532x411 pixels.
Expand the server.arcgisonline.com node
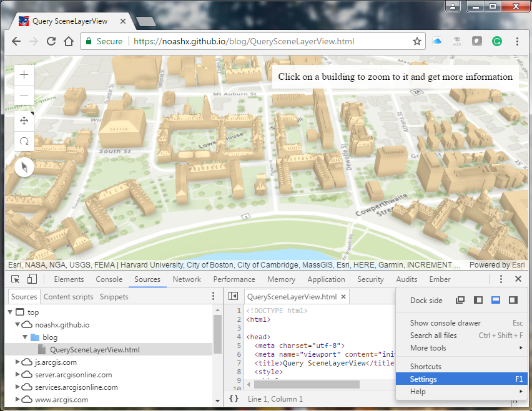coord(17,374)
